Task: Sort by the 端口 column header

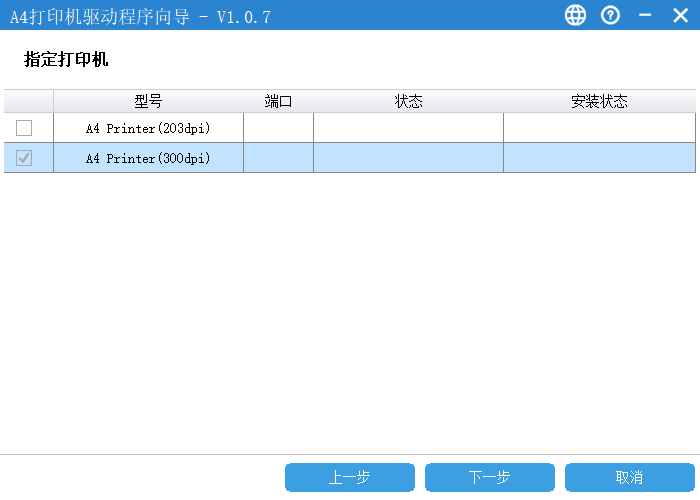Action: coord(278,101)
